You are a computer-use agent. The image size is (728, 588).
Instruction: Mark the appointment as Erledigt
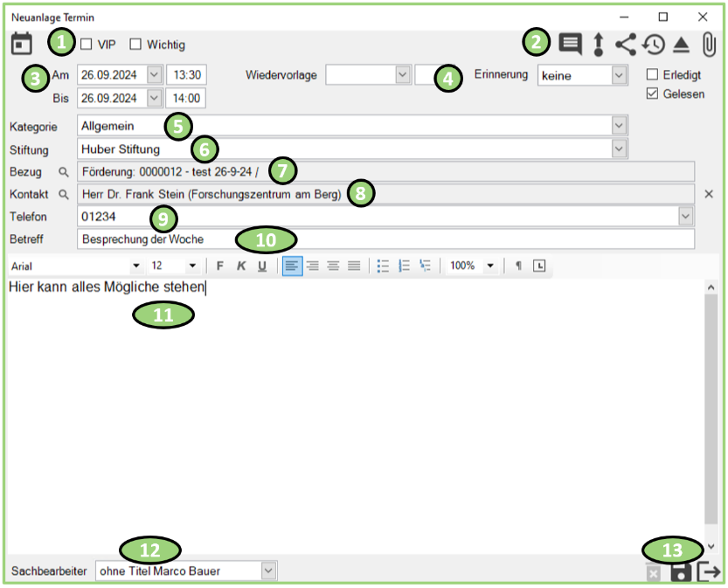pos(652,75)
